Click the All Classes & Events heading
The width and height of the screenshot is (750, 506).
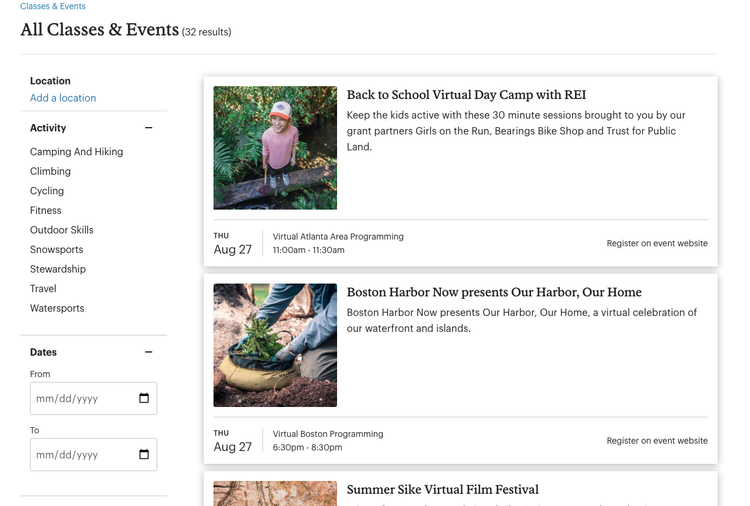pos(99,30)
